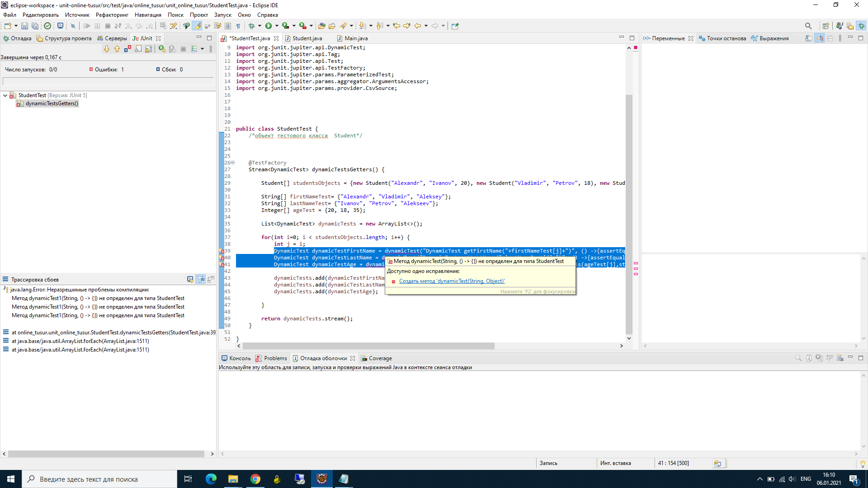
Task: Switch to the Problems tab
Action: tap(271, 358)
